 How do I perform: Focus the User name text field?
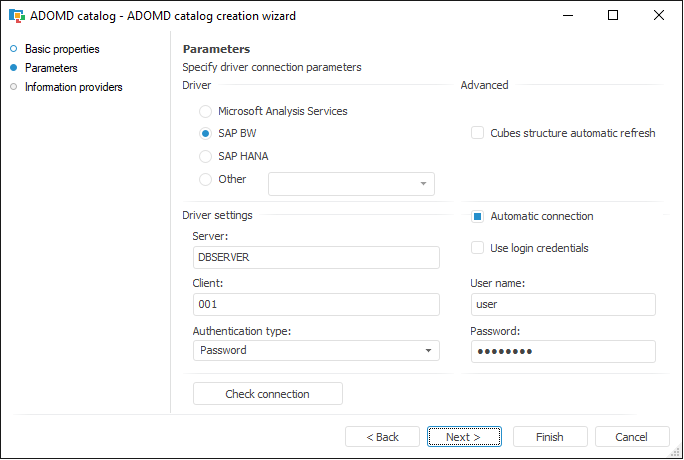click(x=562, y=305)
